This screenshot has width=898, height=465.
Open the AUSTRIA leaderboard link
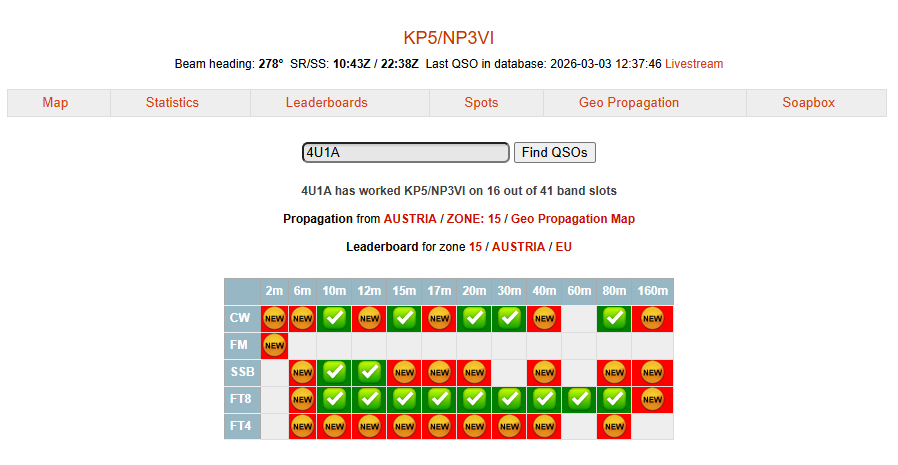(x=518, y=247)
